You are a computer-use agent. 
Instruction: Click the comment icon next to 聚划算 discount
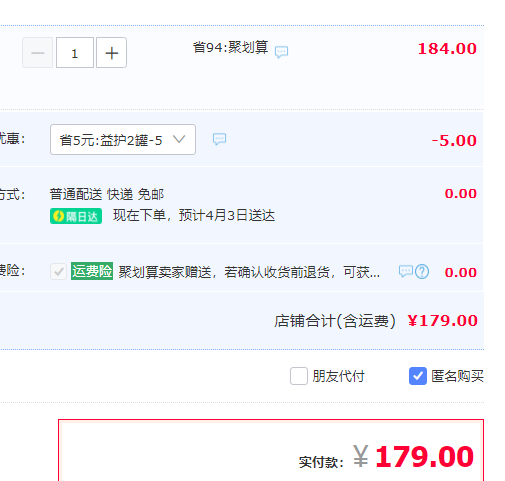pyautogui.click(x=281, y=52)
